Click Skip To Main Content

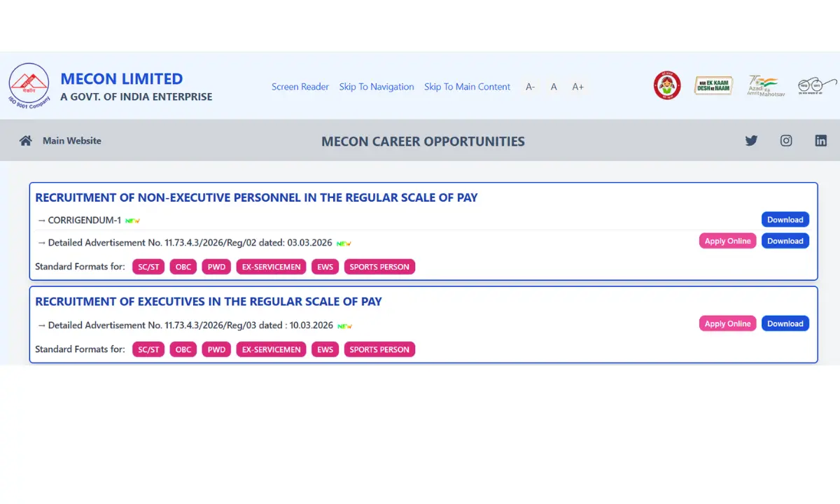[467, 86]
